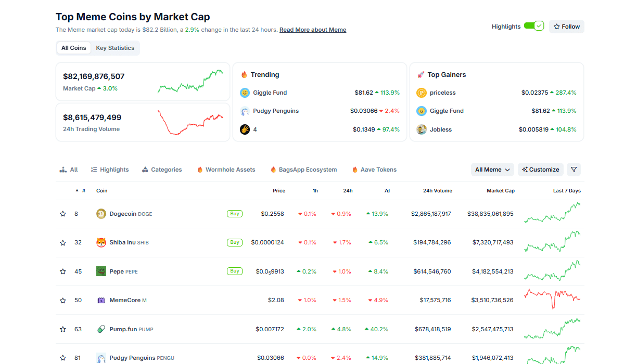The image size is (624, 364).
Task: Toggle the Highlights switch off
Action: [533, 26]
